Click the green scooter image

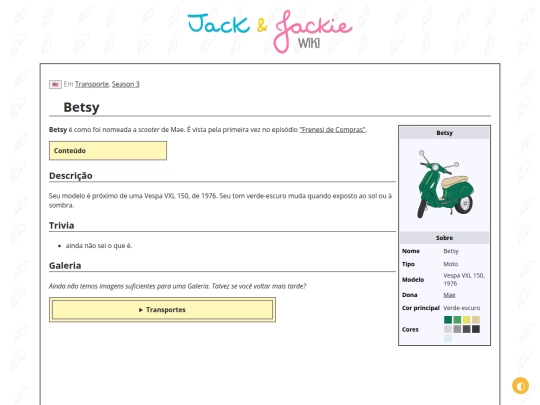pyautogui.click(x=445, y=184)
